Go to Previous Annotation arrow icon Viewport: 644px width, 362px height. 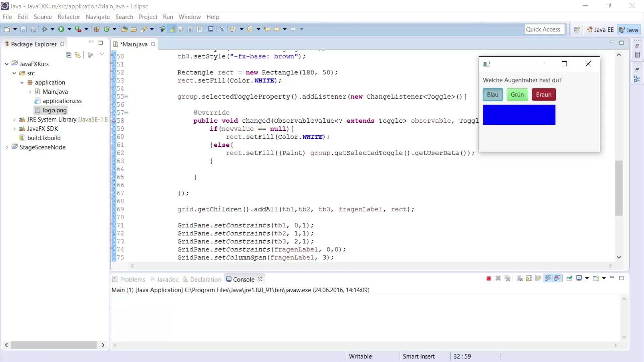[249, 29]
